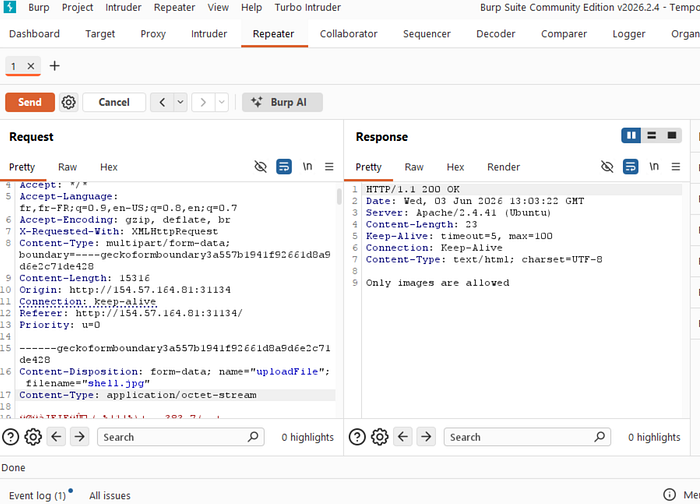Open the Event log
The height and width of the screenshot is (504, 700).
[x=38, y=496]
